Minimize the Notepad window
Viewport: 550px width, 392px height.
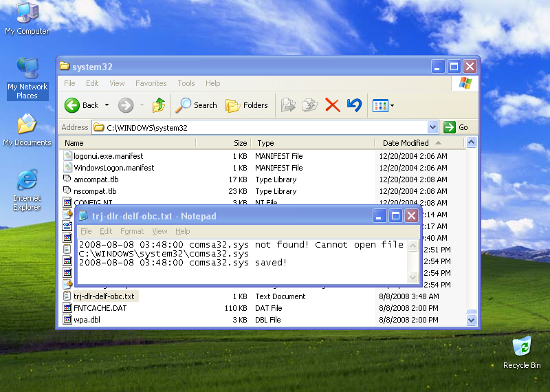379,216
